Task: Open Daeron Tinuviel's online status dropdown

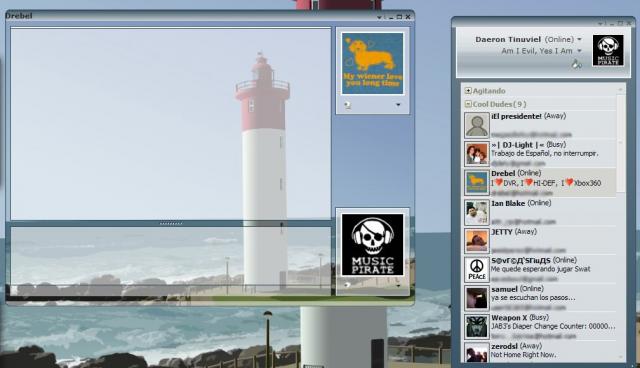Action: click(579, 40)
